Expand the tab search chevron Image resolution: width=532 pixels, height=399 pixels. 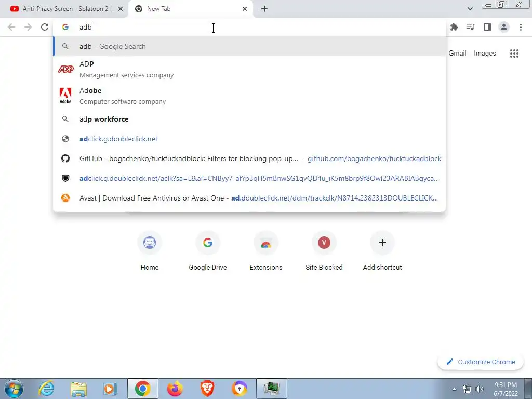(470, 9)
